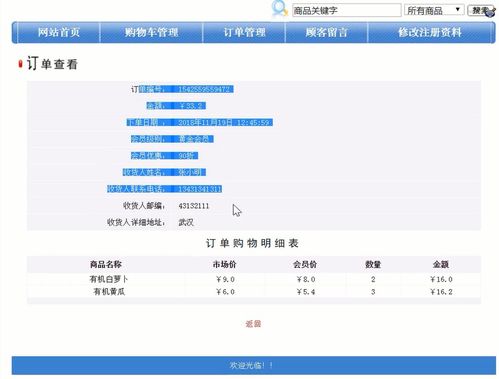Click the highlighted order amount ¥33.2
The height and width of the screenshot is (379, 499).
pyautogui.click(x=191, y=106)
